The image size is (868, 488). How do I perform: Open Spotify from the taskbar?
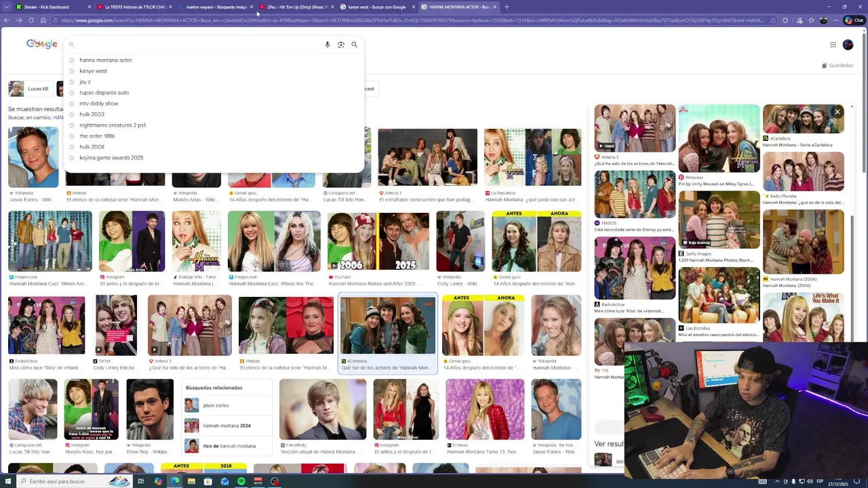coord(241,481)
